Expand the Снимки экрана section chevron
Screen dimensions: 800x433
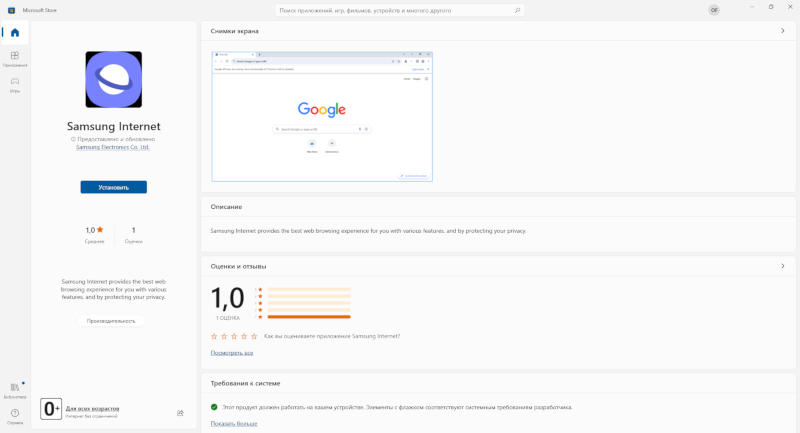point(782,31)
